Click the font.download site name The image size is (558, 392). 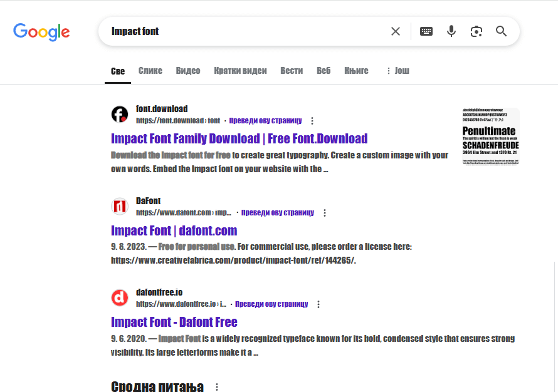tap(162, 109)
